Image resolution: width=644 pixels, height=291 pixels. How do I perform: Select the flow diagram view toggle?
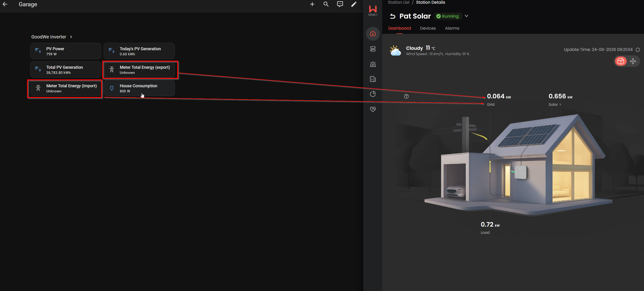tap(633, 61)
